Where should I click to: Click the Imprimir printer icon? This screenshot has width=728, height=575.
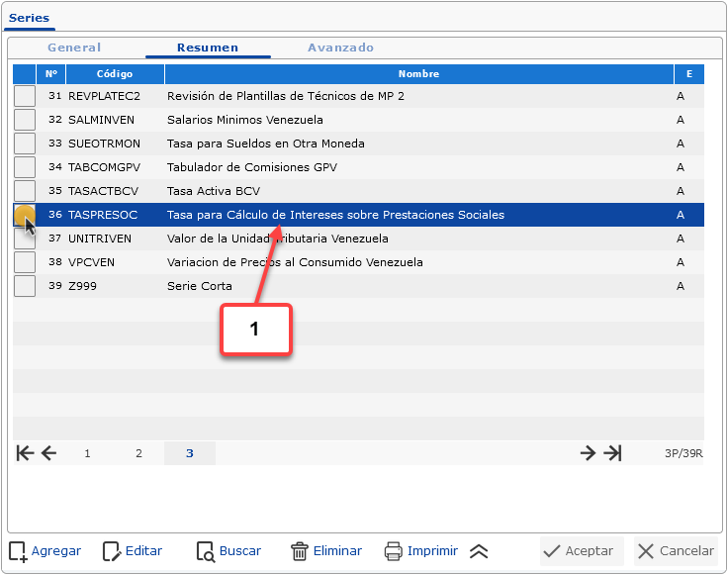point(394,551)
